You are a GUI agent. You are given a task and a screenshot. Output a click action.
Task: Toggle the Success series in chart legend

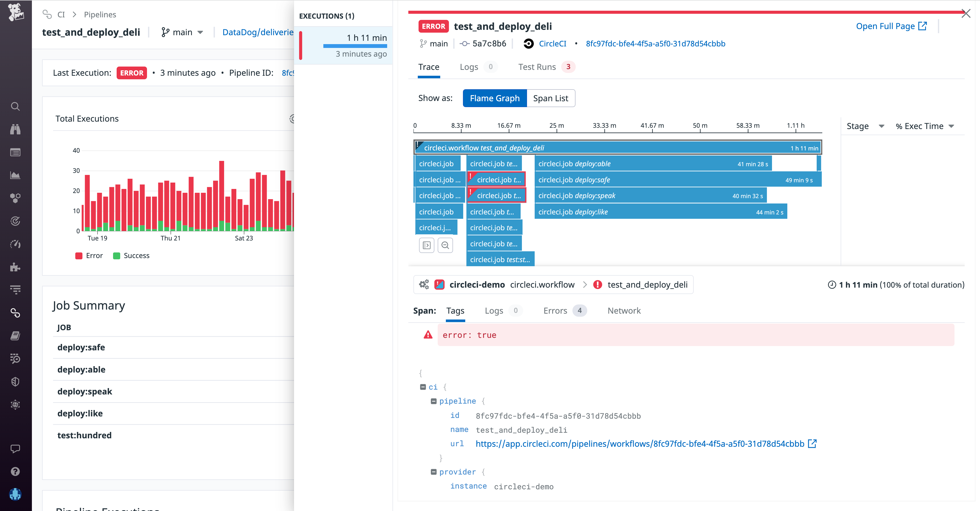[131, 255]
